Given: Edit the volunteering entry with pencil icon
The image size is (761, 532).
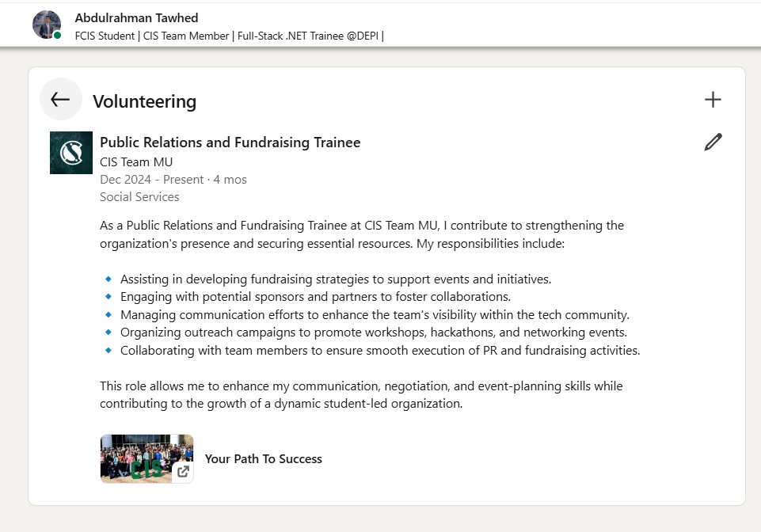Looking at the screenshot, I should 713,142.
